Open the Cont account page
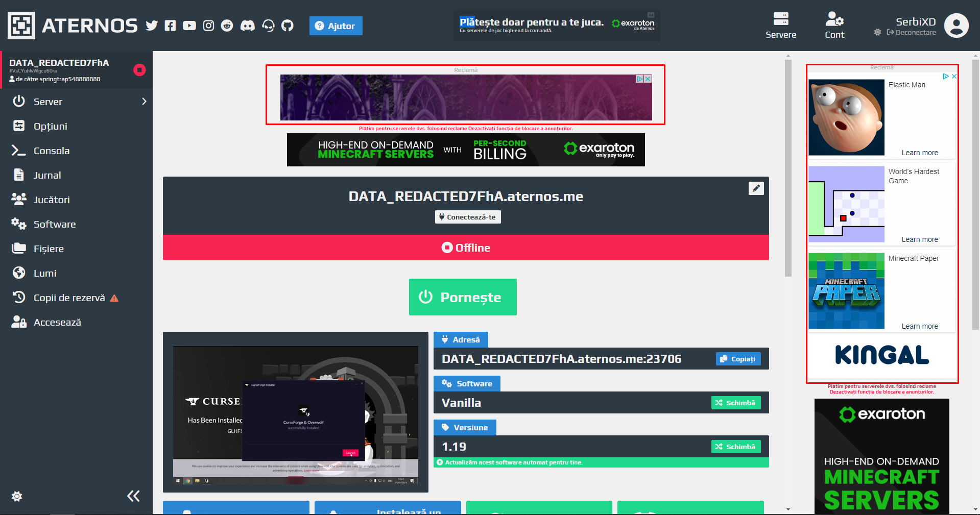 pos(834,26)
